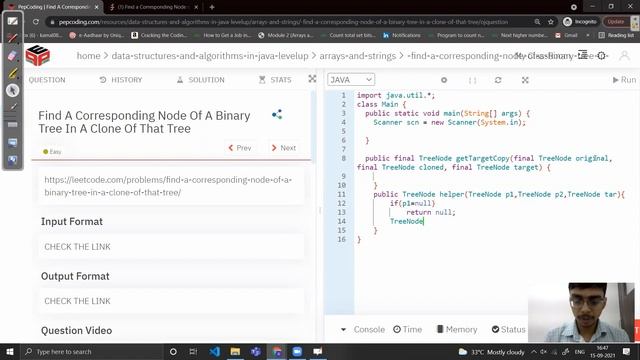Open the LinkedIn Notifications bookmark

pyautogui.click(x=402, y=36)
